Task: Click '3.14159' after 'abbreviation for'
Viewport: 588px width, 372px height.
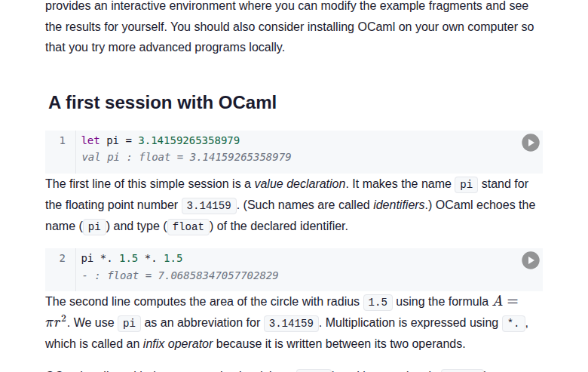Action: [292, 324]
